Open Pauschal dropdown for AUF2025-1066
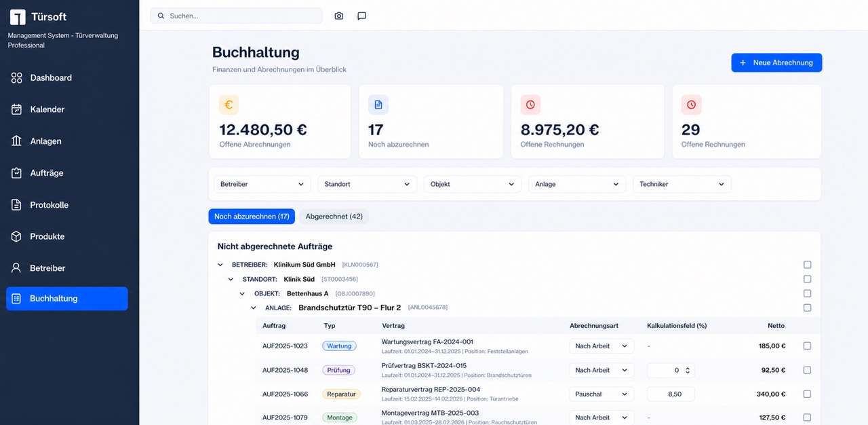This screenshot has height=425, width=868. click(x=601, y=394)
